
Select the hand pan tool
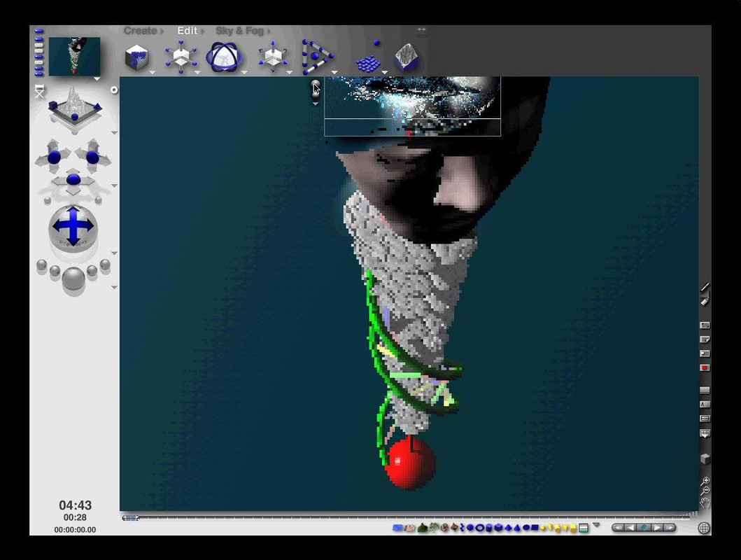click(705, 502)
